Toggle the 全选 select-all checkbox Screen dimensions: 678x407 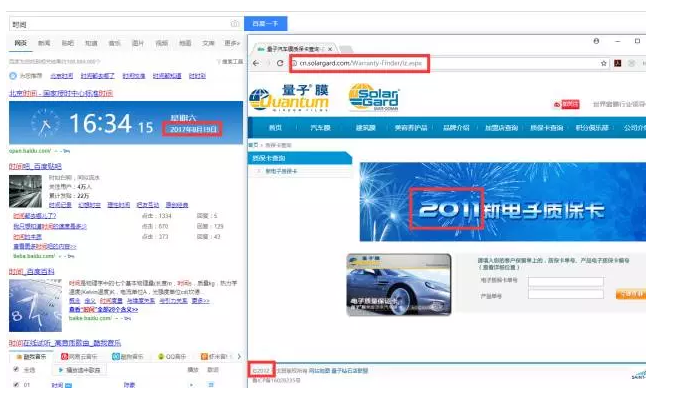tap(16, 369)
